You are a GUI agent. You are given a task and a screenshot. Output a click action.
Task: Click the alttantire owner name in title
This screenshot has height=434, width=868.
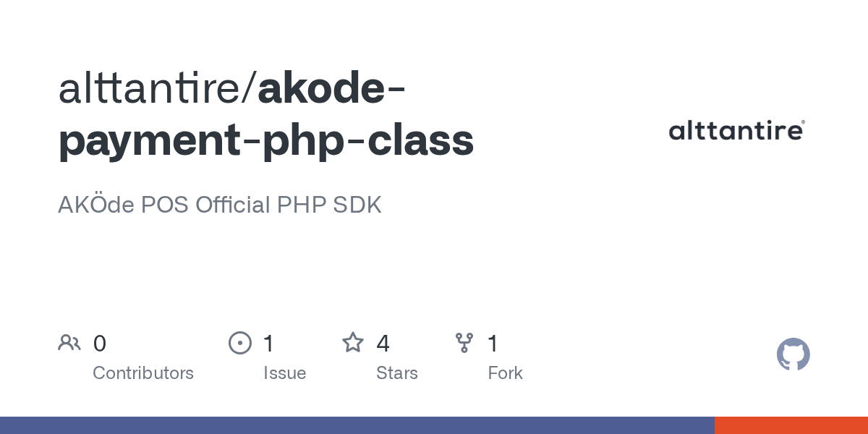tap(153, 89)
